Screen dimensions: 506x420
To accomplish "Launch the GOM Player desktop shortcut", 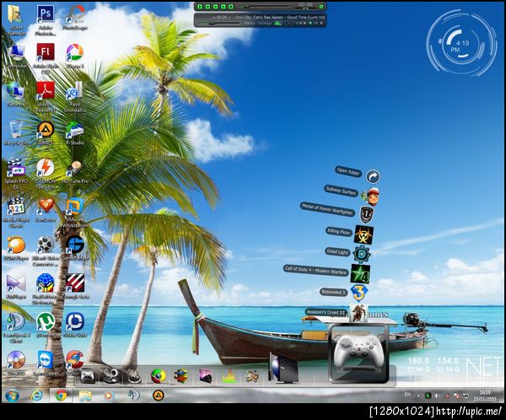I will click(x=16, y=248).
